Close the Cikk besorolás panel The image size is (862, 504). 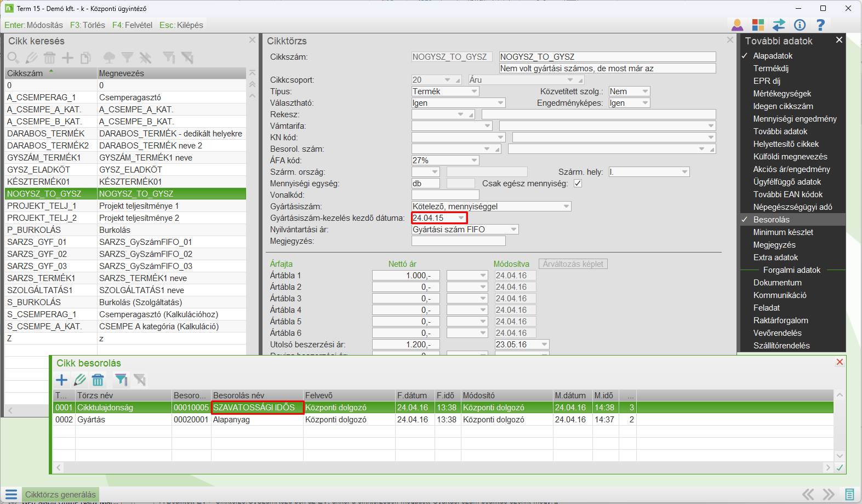point(840,362)
